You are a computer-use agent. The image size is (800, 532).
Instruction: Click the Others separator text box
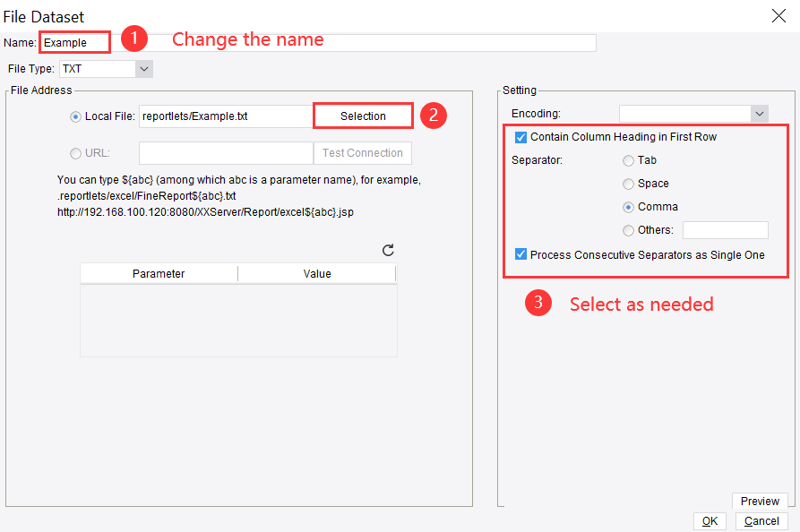[x=725, y=230]
